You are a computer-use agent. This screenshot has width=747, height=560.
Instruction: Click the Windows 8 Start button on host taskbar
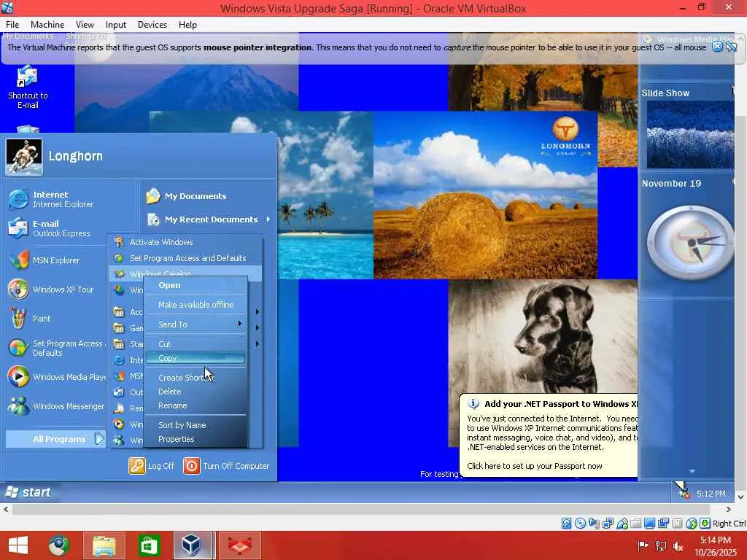coord(18,545)
